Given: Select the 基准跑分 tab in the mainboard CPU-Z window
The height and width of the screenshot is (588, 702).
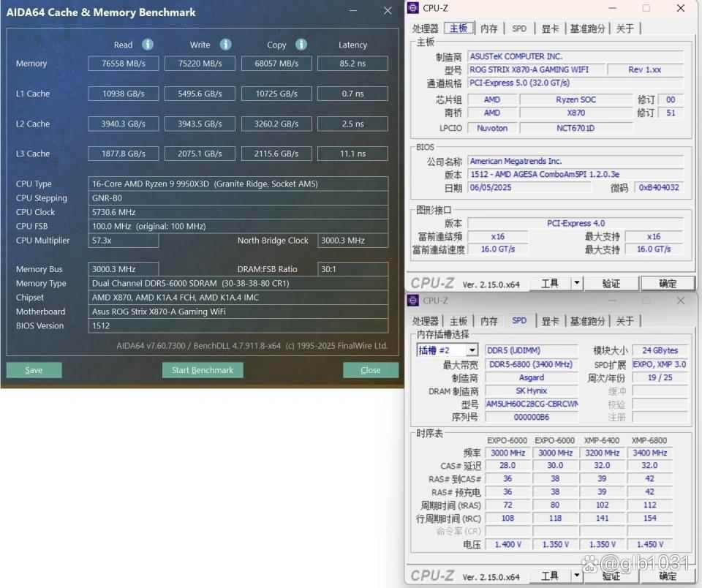Looking at the screenshot, I should [x=588, y=29].
